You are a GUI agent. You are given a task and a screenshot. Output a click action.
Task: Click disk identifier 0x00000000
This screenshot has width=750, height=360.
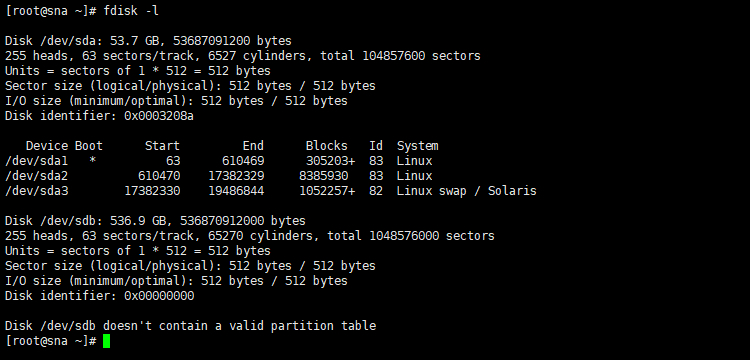[159, 296]
